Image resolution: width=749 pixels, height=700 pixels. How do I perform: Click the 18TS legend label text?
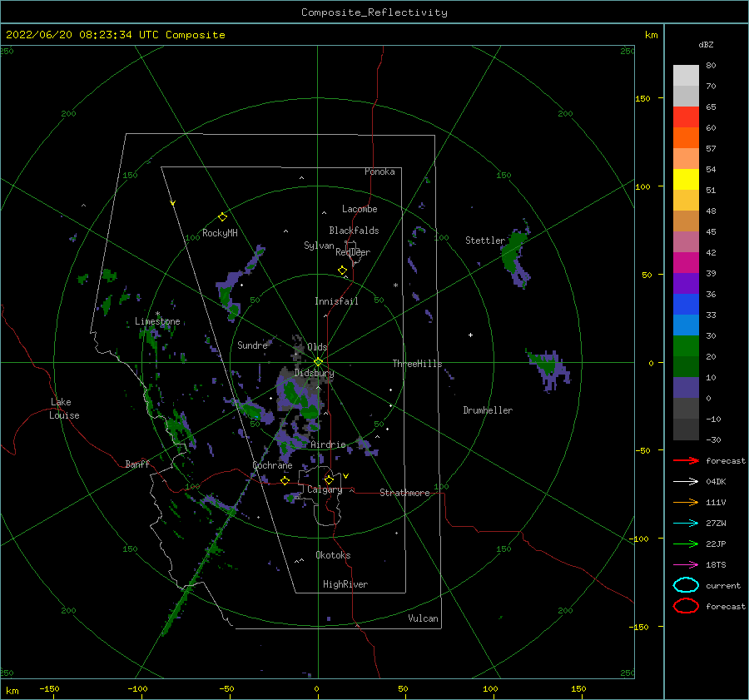coord(716,565)
